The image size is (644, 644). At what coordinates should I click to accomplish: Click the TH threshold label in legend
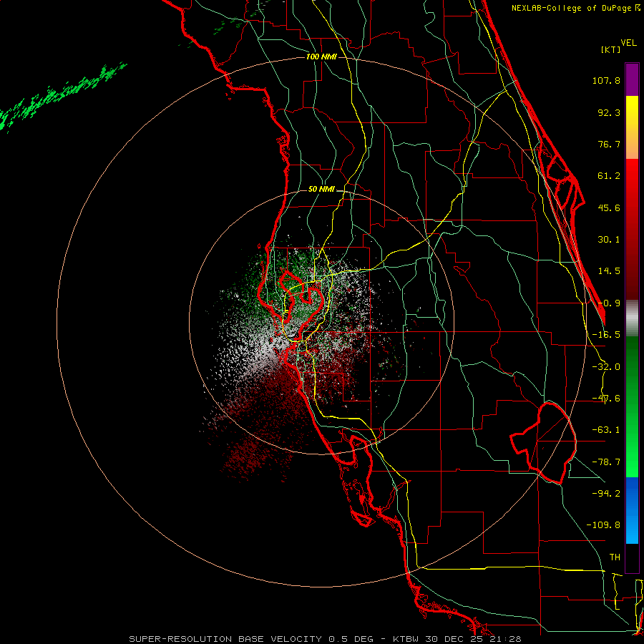click(615, 557)
